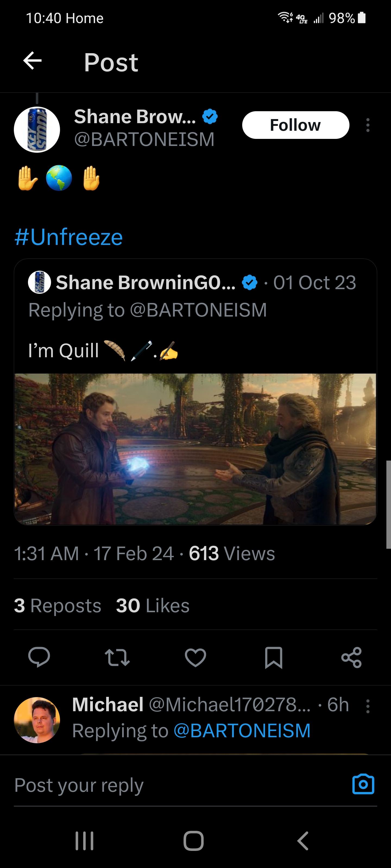Tap the back arrow in Post header
The width and height of the screenshot is (391, 868).
click(32, 61)
